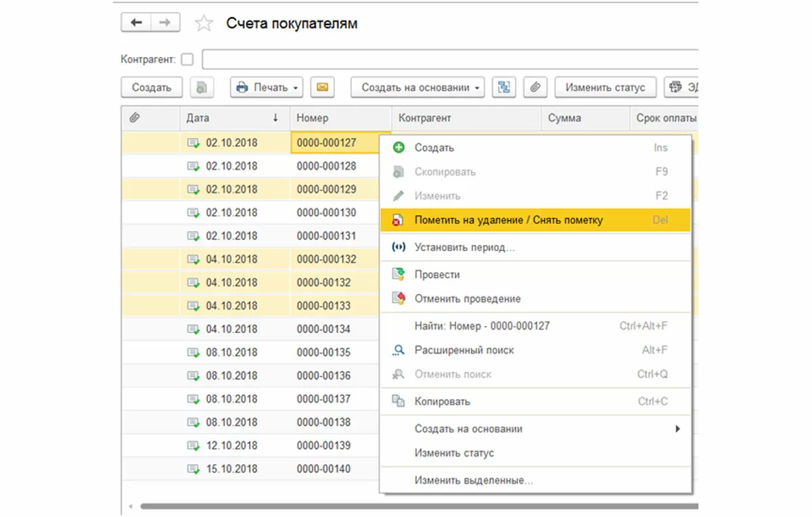The height and width of the screenshot is (517, 812).
Task: Click the paperclip attachment toolbar button
Action: click(x=535, y=87)
